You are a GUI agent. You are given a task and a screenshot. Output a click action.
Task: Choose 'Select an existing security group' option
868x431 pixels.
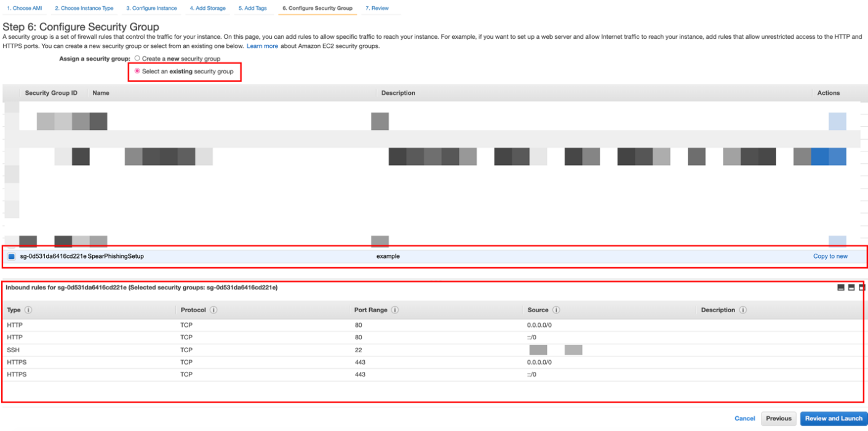point(137,71)
